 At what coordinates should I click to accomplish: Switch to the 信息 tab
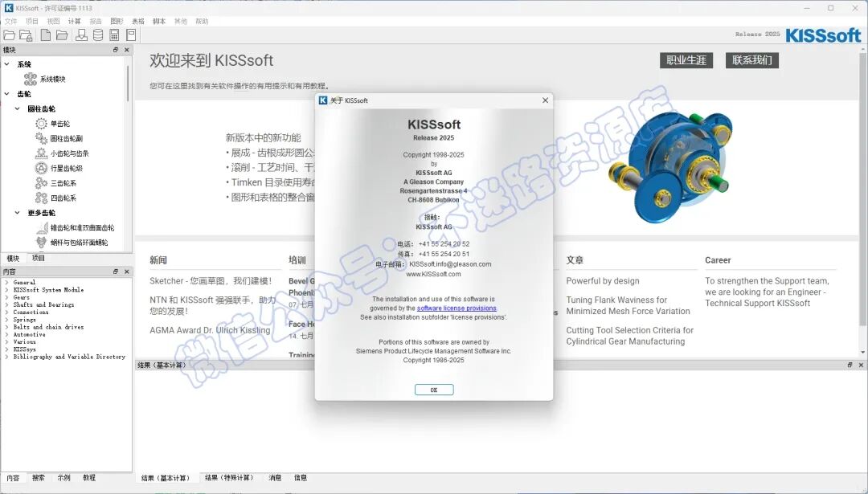300,477
